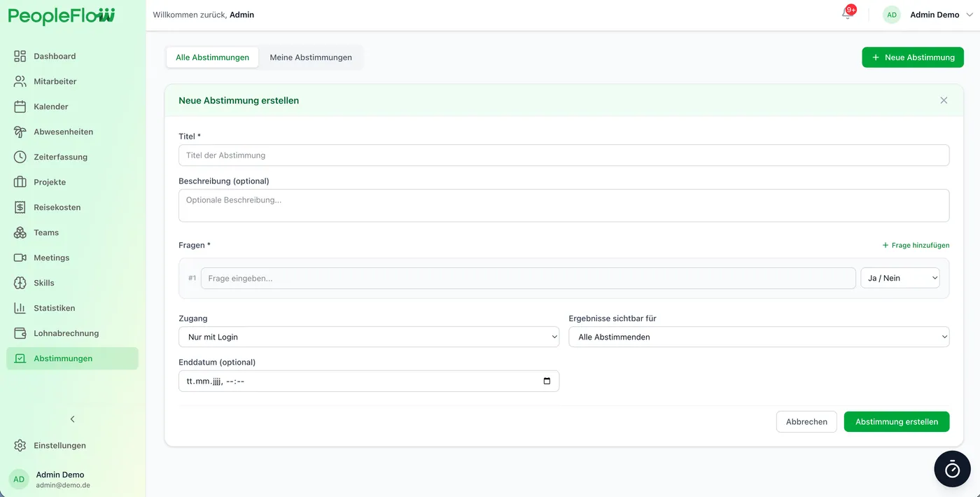This screenshot has width=980, height=497.
Task: Focus the Titel der Abstimmung input field
Action: 564,155
